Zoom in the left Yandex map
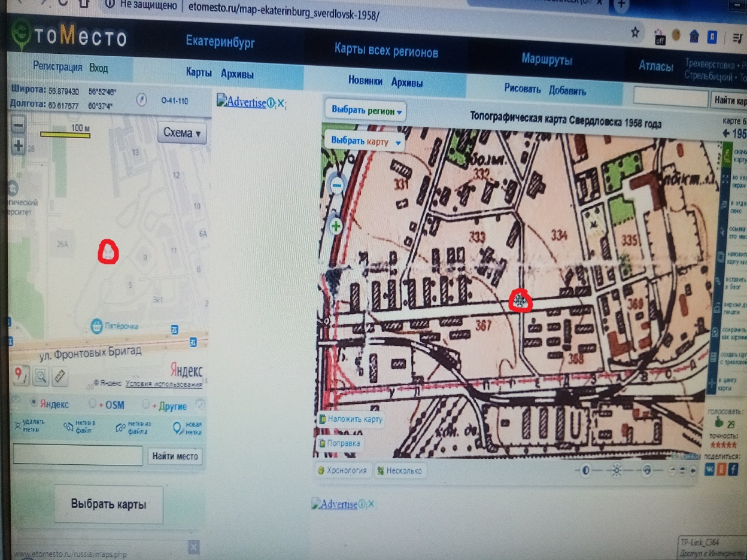Viewport: 747px width, 560px height. coord(18,145)
